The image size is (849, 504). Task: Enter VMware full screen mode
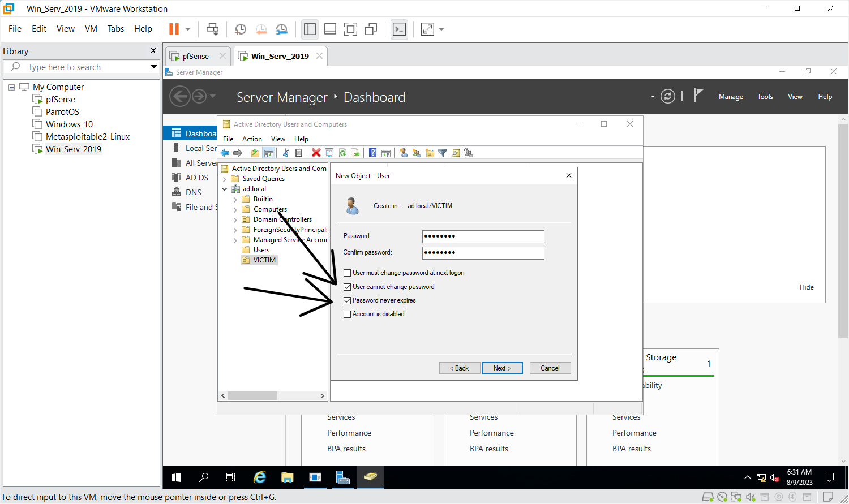point(350,29)
